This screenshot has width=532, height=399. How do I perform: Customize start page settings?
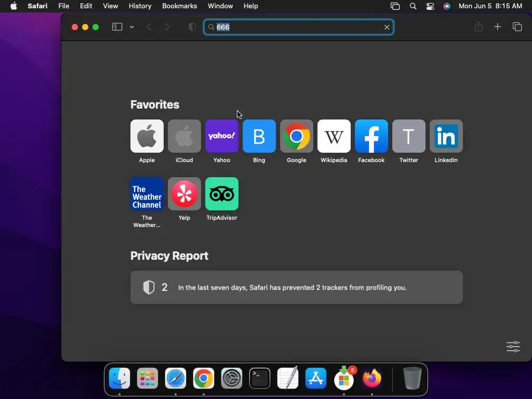(x=513, y=347)
